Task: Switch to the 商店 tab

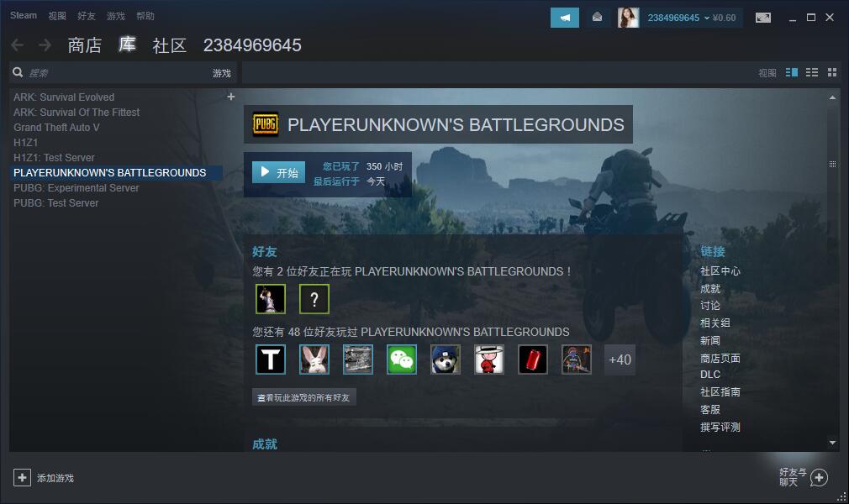Action: pyautogui.click(x=84, y=45)
